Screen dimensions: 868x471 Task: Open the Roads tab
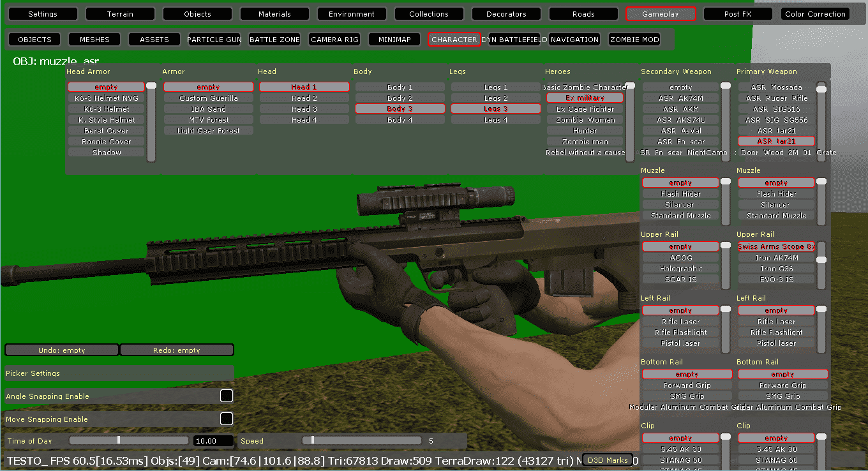coord(583,14)
